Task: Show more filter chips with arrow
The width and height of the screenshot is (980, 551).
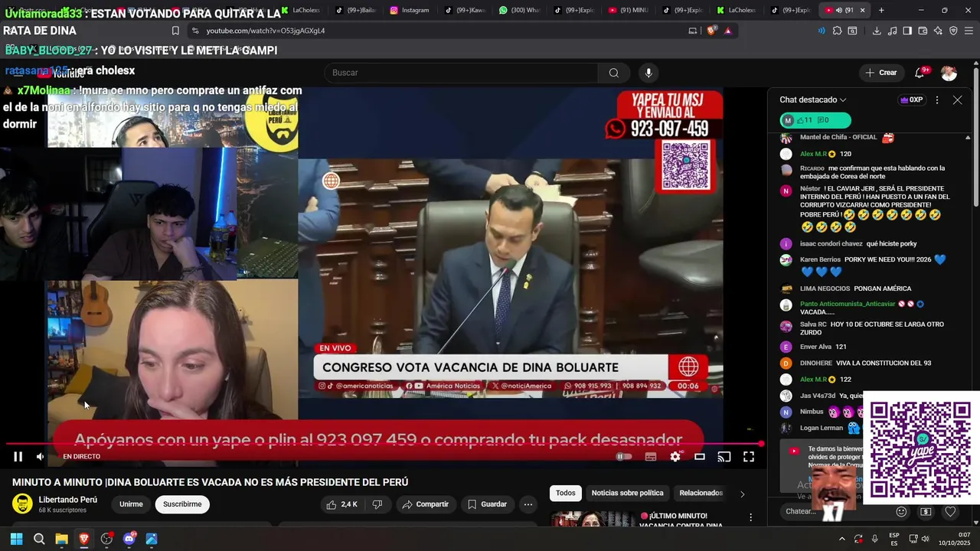Action: [742, 494]
